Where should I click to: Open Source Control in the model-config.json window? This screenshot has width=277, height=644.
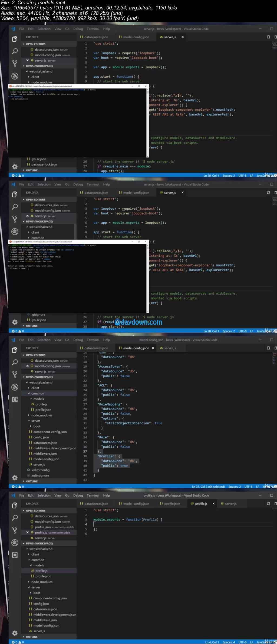coord(15,375)
